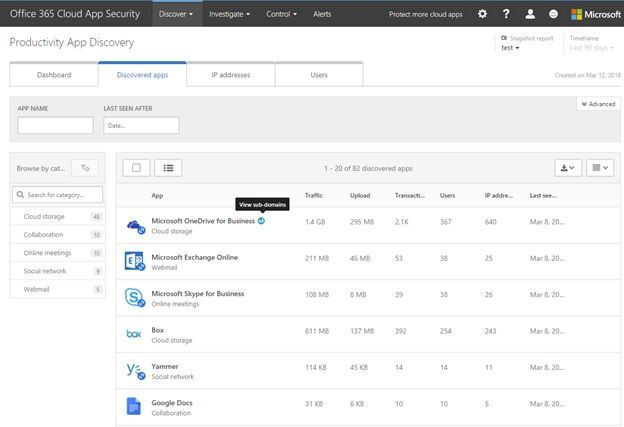Open Microsoft Exchange Online app link
This screenshot has height=427, width=624.
coord(195,257)
